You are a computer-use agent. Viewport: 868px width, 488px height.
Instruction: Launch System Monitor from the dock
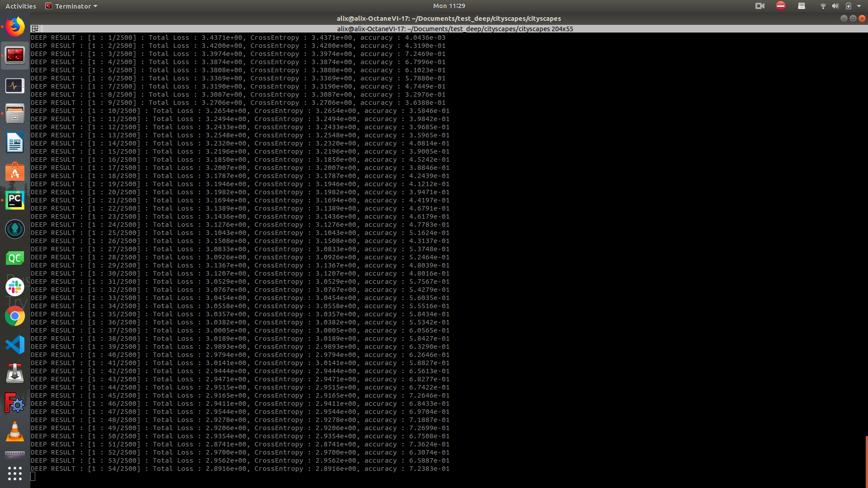(x=15, y=85)
